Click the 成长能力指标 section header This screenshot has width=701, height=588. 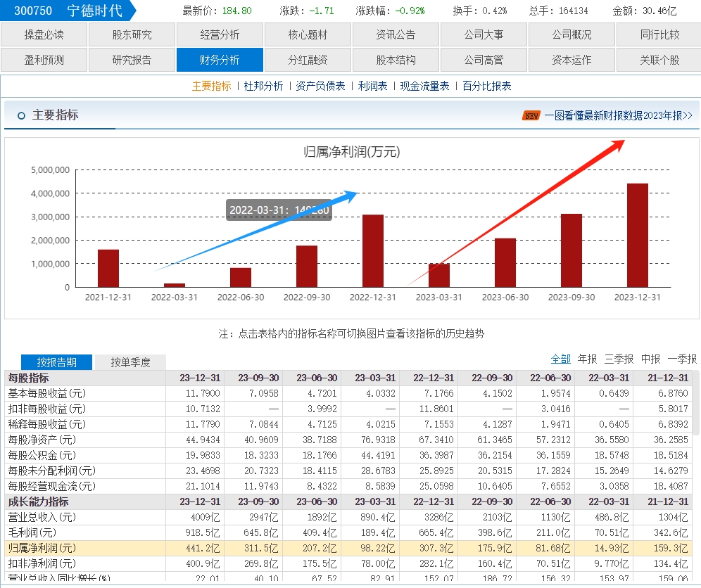(x=38, y=501)
